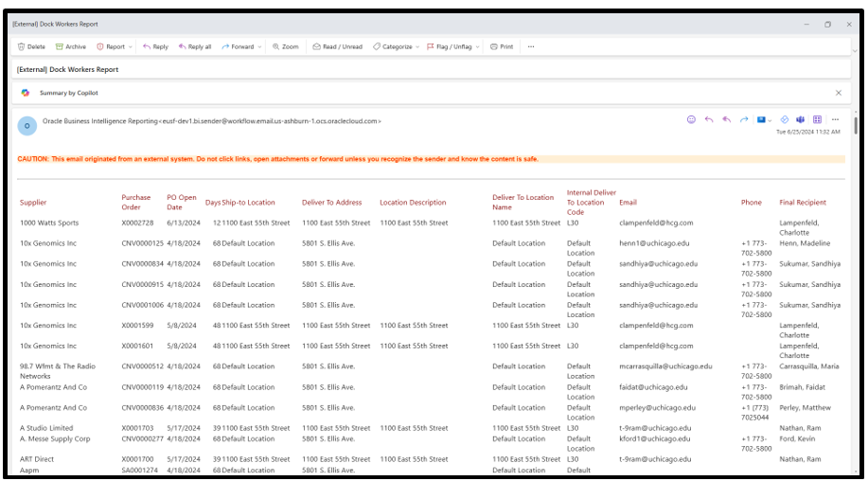Click the To Do checkmark icon in message header
This screenshot has height=481, width=868.
click(x=785, y=119)
